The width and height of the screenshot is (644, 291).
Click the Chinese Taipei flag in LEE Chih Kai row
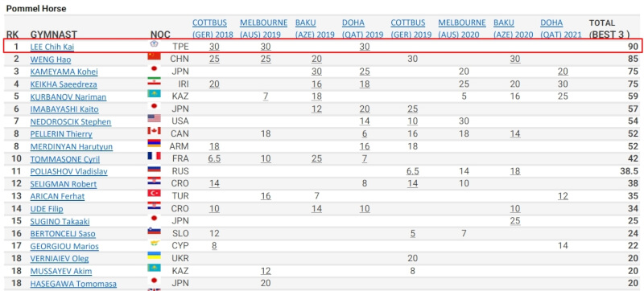[154, 44]
